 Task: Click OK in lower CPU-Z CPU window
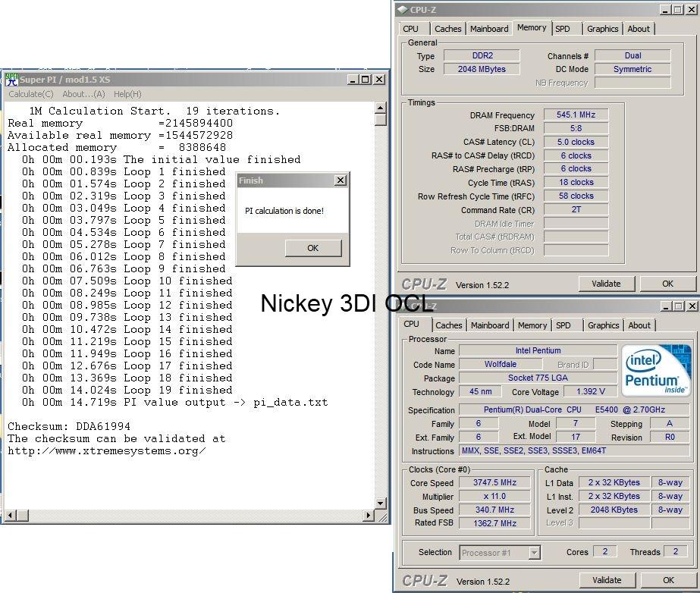click(x=668, y=580)
